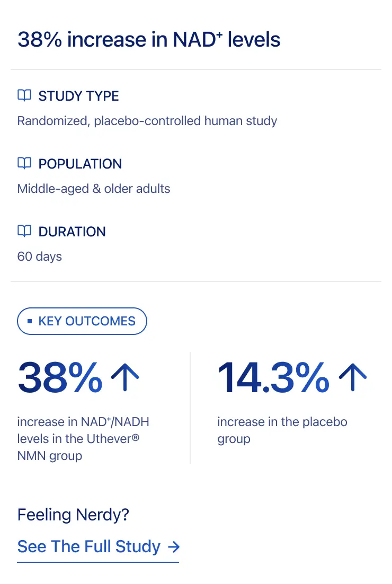Screen dimensions: 392x584
Task: Click the STUDY TYPE label
Action: (78, 96)
